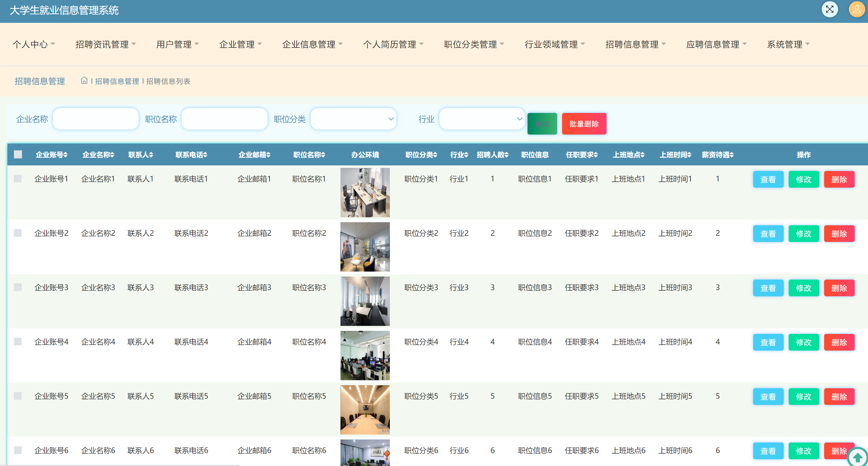
Task: Expand the 企业管理 menu
Action: (240, 44)
